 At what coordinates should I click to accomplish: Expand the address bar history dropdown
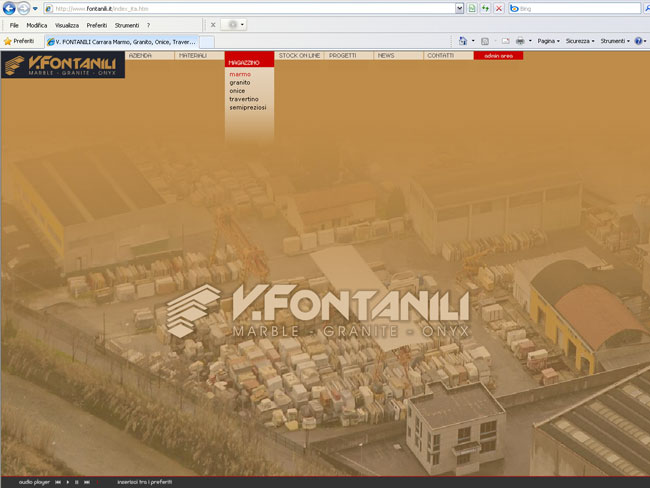tap(459, 8)
